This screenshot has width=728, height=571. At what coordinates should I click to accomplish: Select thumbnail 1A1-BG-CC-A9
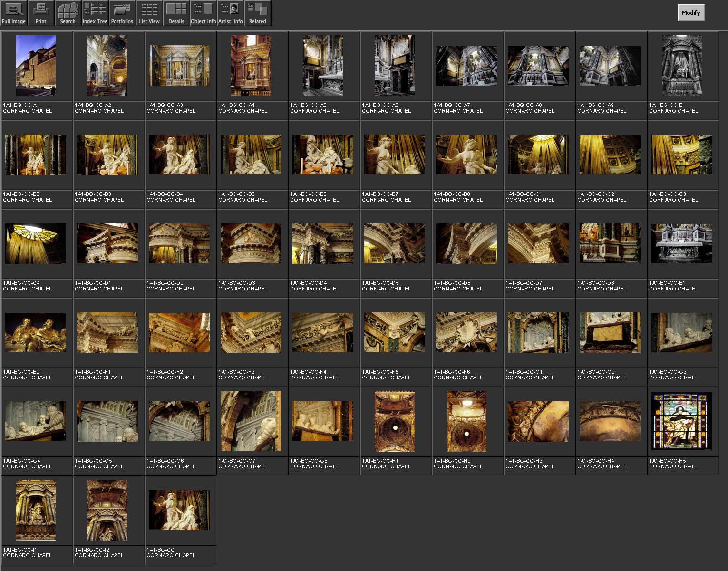click(610, 66)
